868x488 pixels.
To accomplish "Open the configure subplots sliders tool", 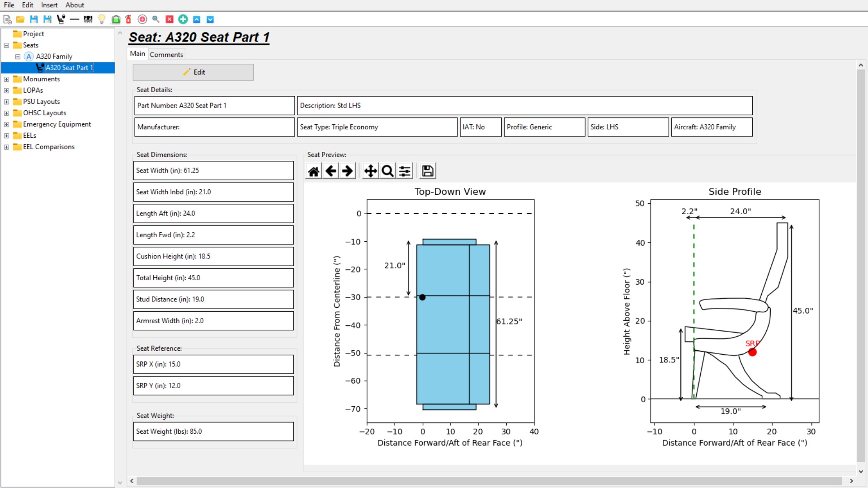I will (405, 171).
